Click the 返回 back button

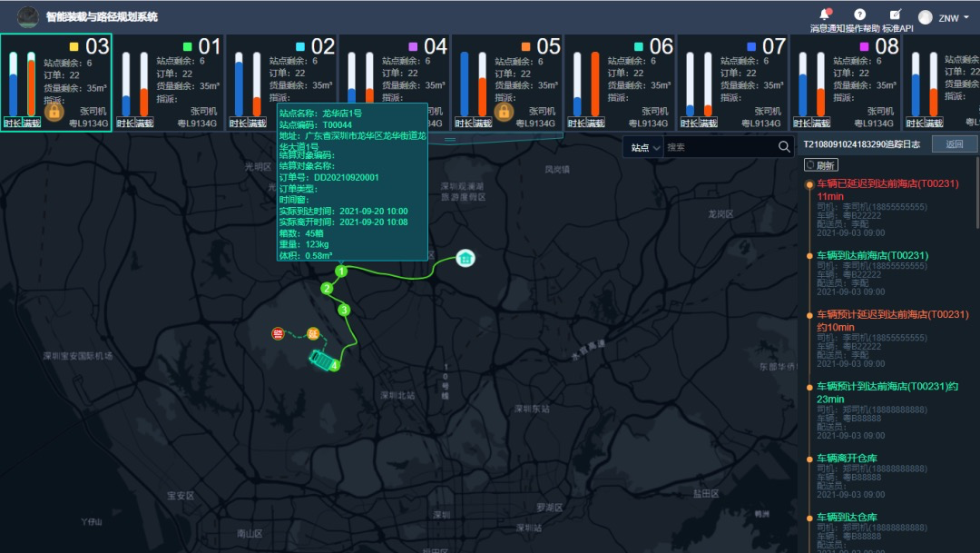pos(955,143)
